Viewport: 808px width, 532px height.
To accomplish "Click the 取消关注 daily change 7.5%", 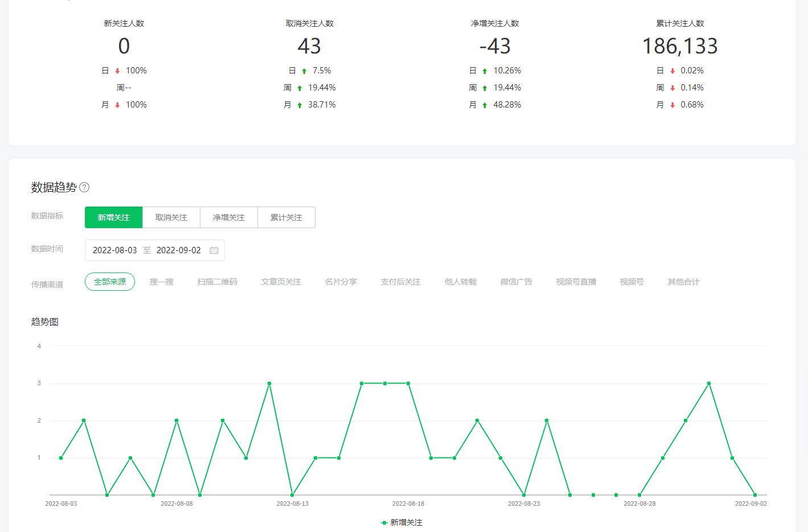I will tap(322, 71).
